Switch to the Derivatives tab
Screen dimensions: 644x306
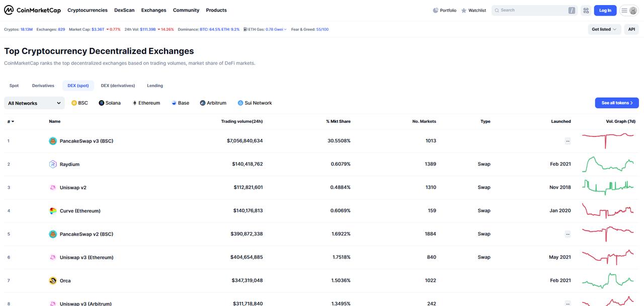pyautogui.click(x=43, y=86)
